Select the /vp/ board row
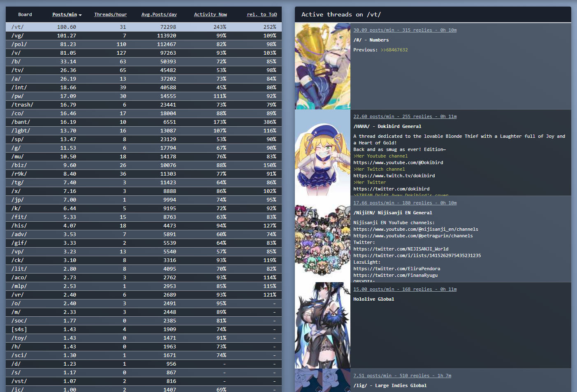 pos(144,252)
